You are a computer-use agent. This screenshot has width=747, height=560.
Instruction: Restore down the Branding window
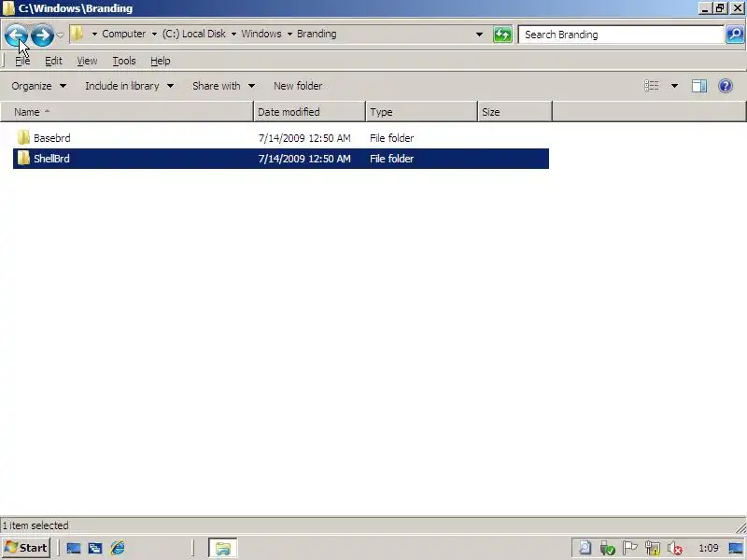720,8
